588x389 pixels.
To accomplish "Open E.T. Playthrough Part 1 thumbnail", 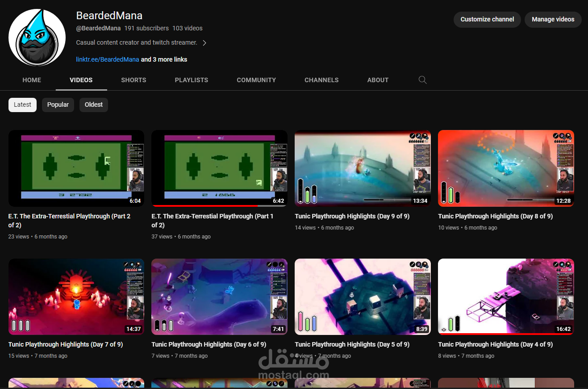I will pyautogui.click(x=219, y=168).
